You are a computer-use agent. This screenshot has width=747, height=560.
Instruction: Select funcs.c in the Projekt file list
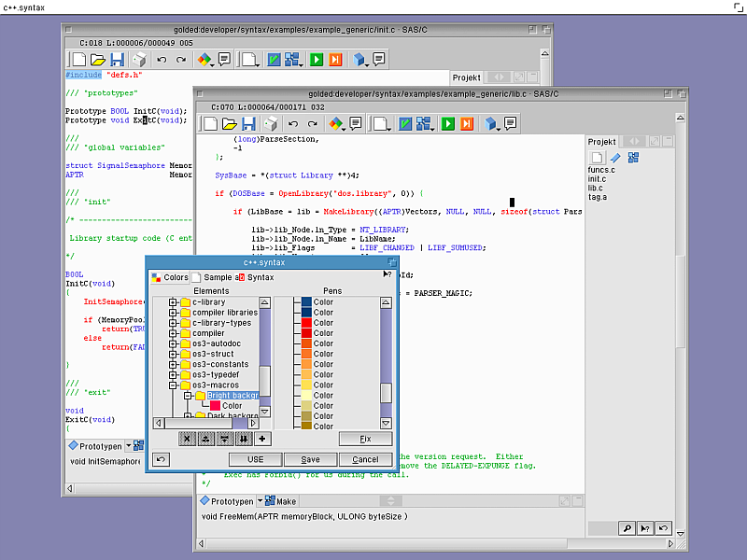tap(601, 170)
